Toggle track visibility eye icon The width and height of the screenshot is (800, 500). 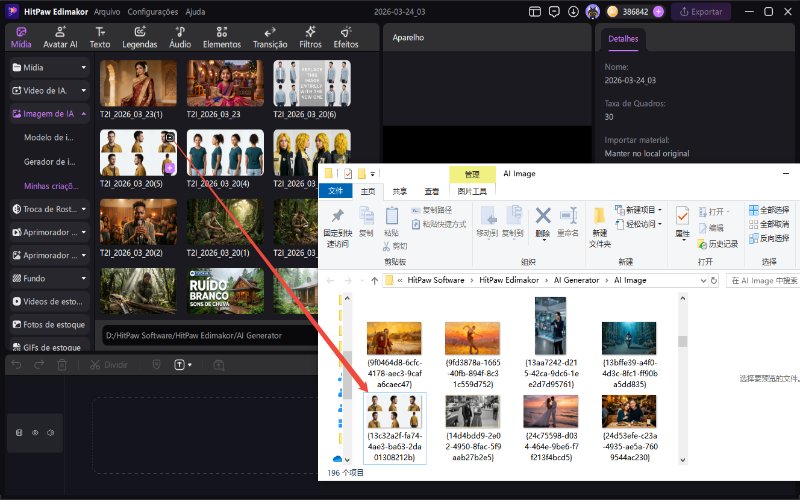tap(35, 433)
